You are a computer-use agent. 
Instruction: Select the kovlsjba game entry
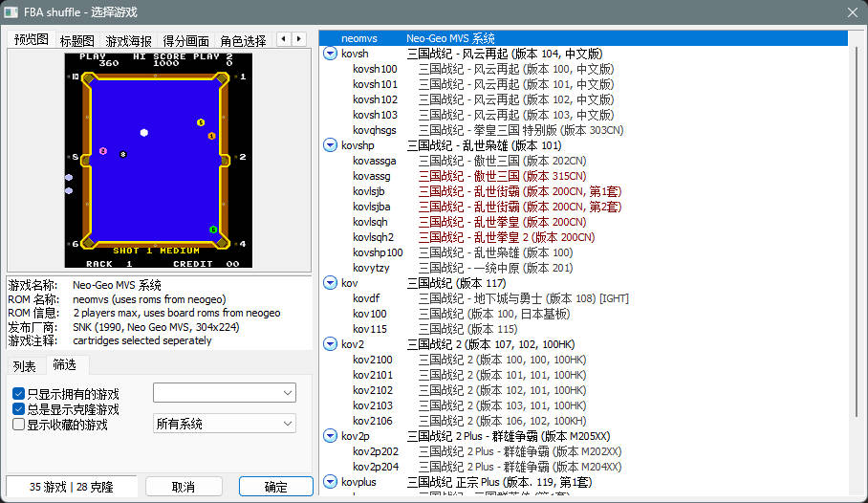pyautogui.click(x=583, y=207)
